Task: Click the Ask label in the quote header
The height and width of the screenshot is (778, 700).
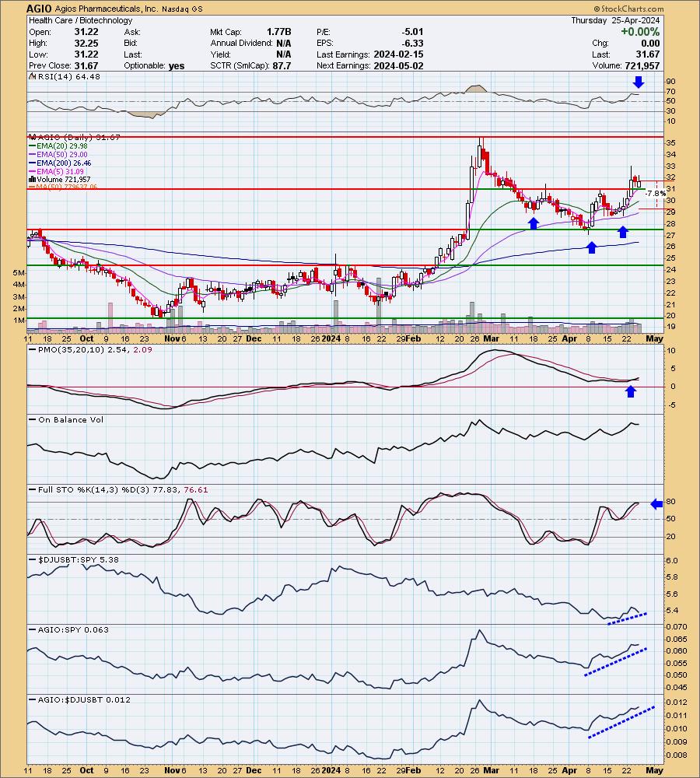Action: pos(132,32)
